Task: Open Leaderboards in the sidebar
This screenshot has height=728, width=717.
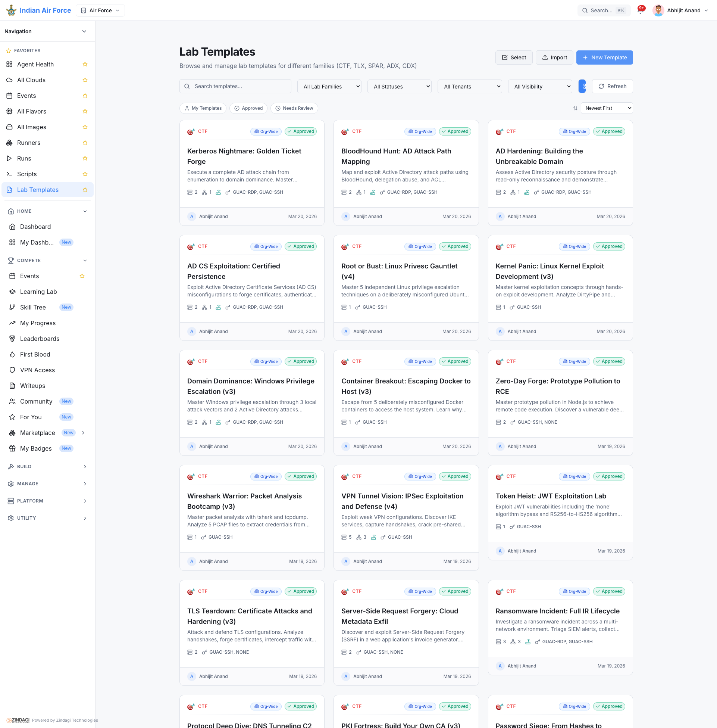Action: pos(40,339)
